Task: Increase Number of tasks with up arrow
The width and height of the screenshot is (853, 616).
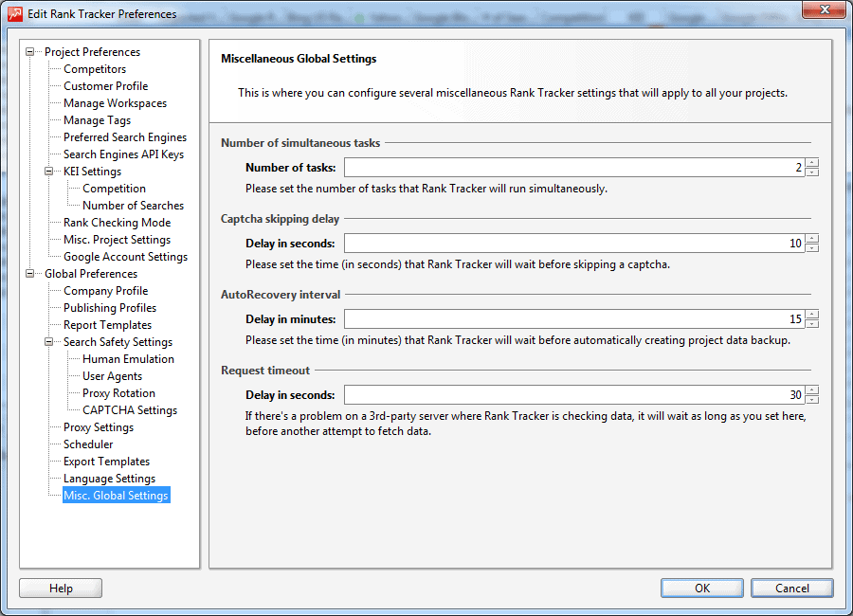Action: [x=812, y=163]
